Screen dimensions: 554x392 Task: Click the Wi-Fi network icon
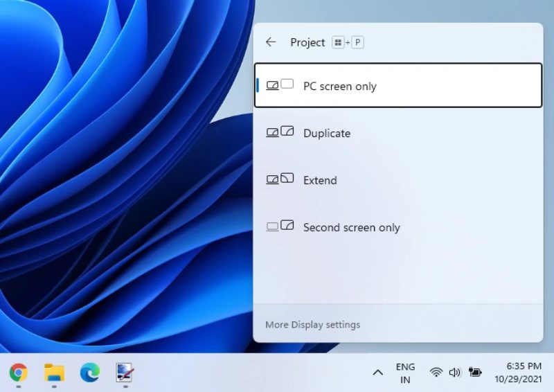click(x=436, y=373)
